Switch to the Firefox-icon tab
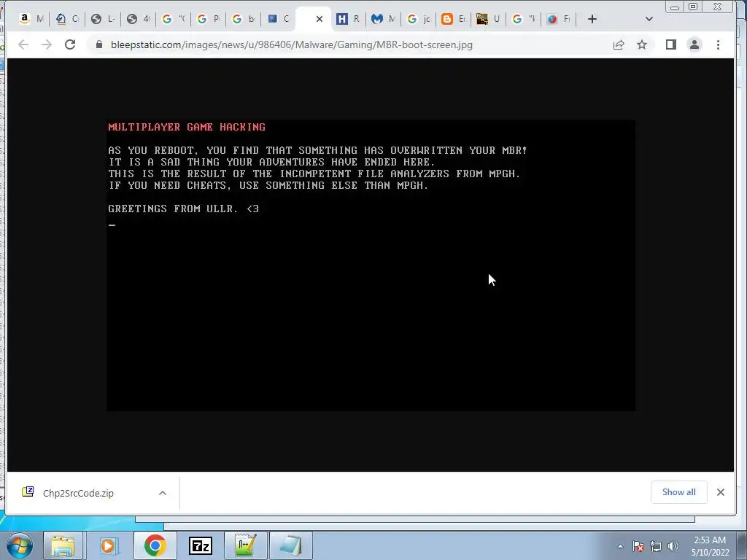The width and height of the screenshot is (747, 560). point(559,19)
